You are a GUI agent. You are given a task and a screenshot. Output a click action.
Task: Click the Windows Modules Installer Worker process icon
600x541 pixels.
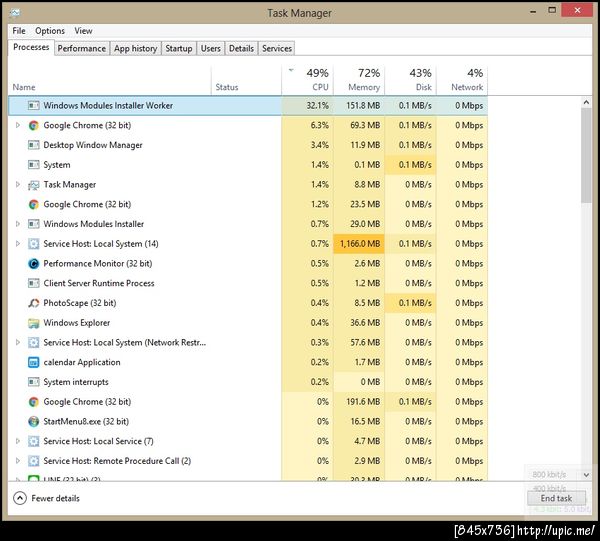click(x=34, y=105)
